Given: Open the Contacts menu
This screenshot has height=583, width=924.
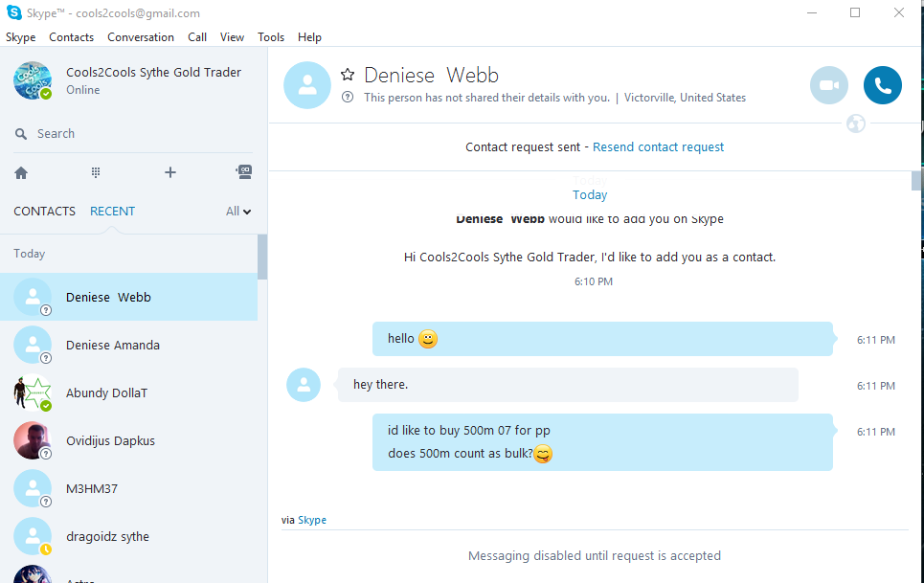Looking at the screenshot, I should click(71, 37).
